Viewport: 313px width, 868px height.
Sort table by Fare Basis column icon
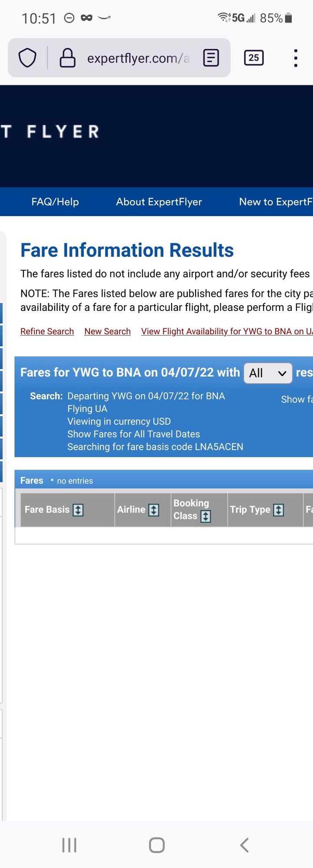click(x=78, y=510)
